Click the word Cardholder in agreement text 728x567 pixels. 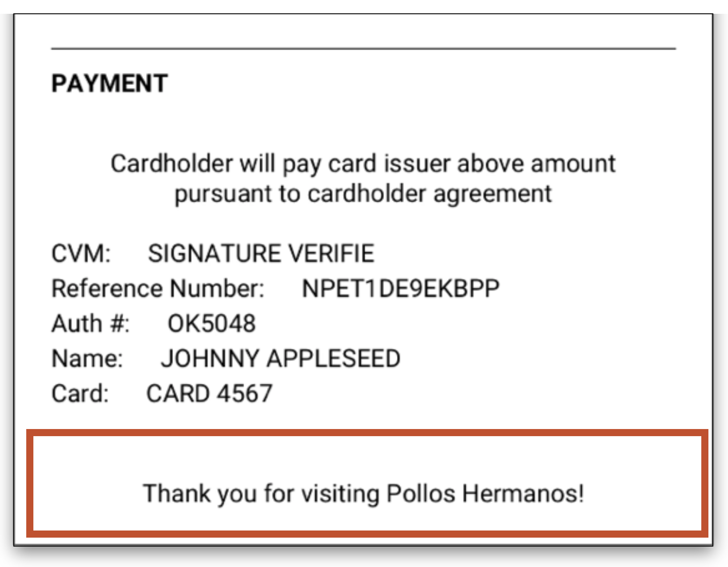[172, 163]
